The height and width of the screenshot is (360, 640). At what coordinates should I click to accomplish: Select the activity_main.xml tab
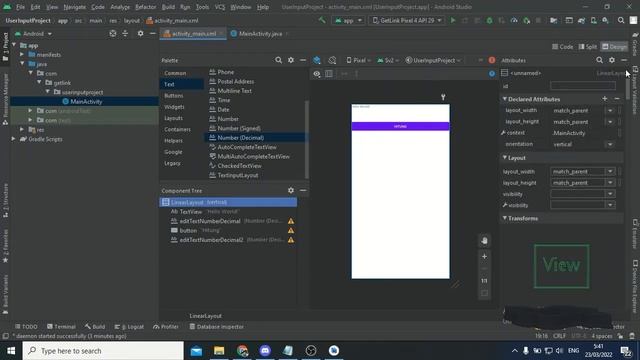click(193, 33)
